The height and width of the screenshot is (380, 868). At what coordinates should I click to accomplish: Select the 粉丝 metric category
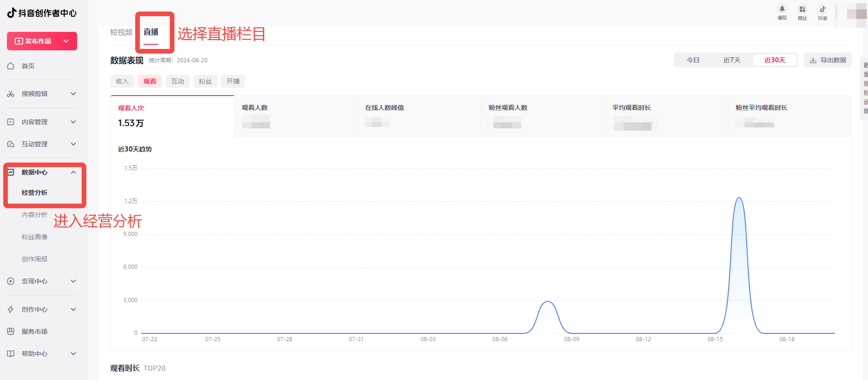tap(205, 81)
